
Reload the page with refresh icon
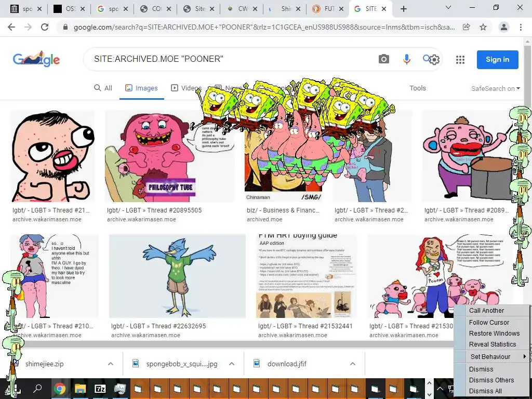coord(45,27)
